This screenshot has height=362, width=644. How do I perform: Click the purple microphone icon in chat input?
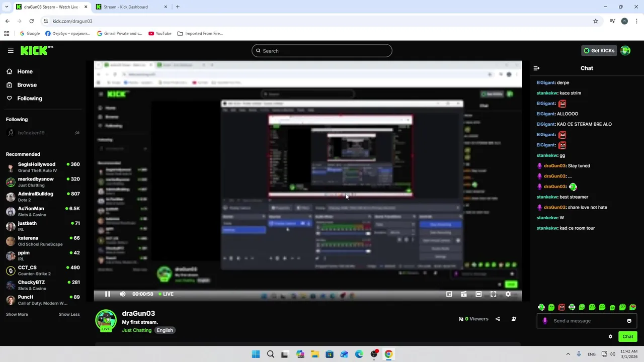click(545, 321)
